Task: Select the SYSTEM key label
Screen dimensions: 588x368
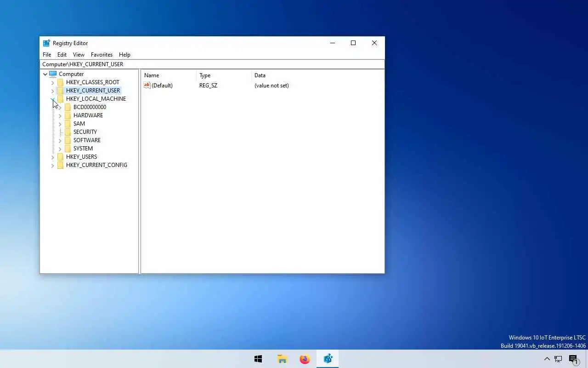Action: pyautogui.click(x=83, y=149)
